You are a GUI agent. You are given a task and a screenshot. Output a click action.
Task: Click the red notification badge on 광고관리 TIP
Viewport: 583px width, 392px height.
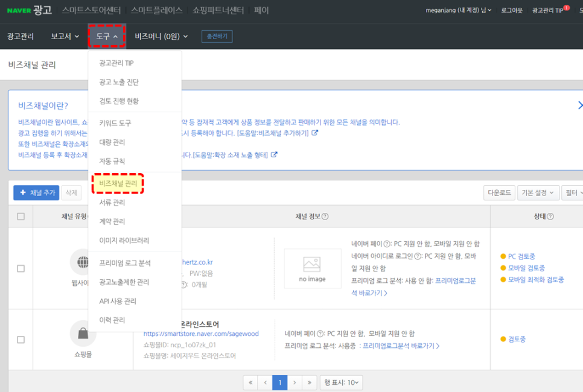click(x=567, y=7)
